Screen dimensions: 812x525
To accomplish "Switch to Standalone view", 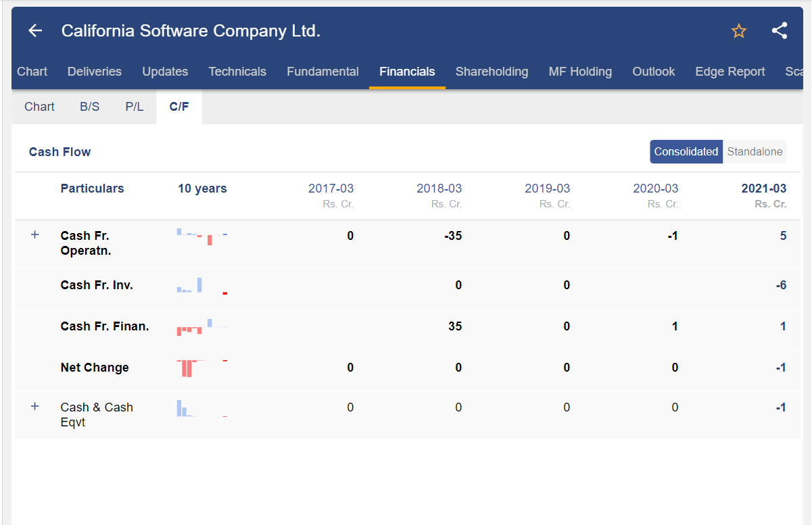I will [755, 152].
